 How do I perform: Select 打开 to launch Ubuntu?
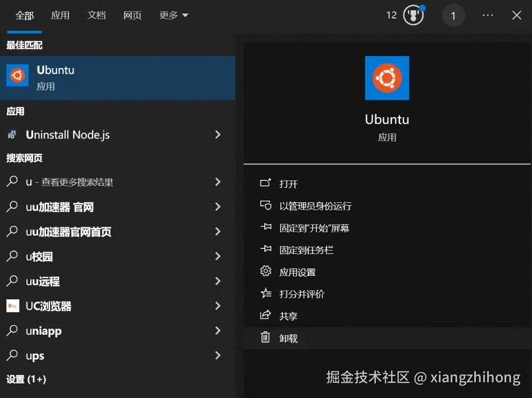[x=387, y=184]
